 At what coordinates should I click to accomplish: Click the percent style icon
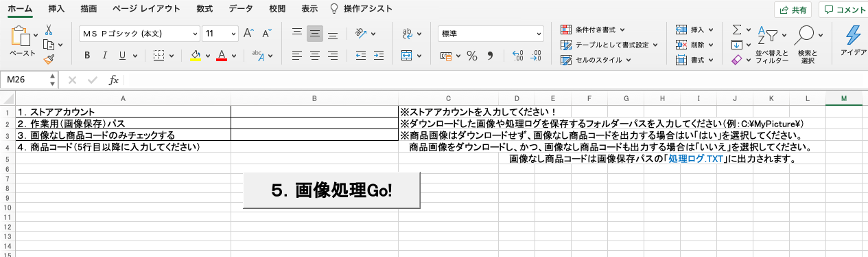(x=472, y=56)
